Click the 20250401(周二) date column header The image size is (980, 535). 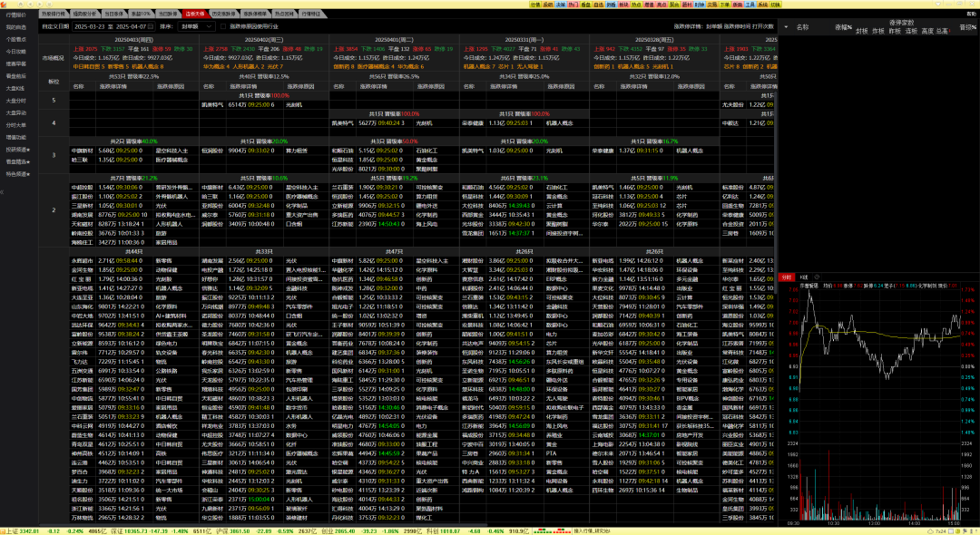click(x=394, y=39)
